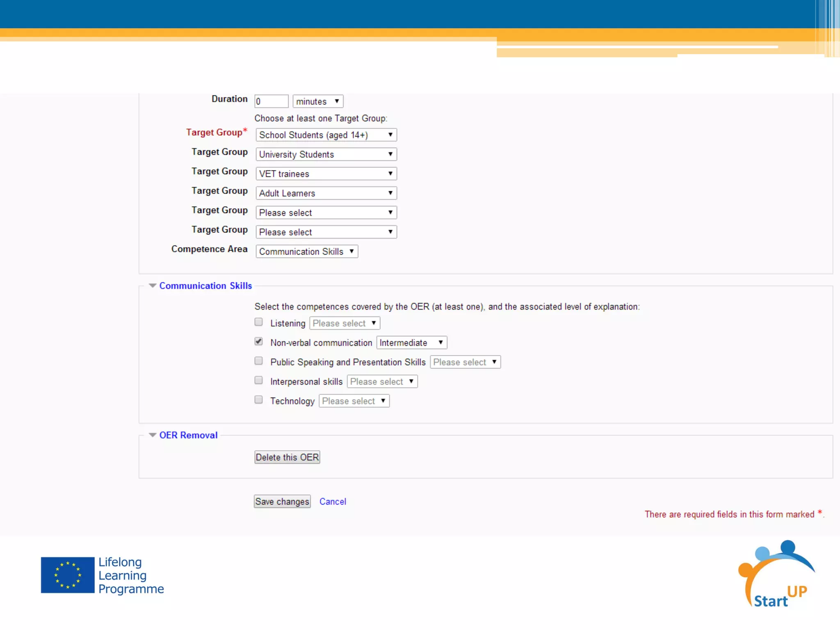The height and width of the screenshot is (630, 840).
Task: Open School Students (aged 14+) dropdown
Action: (326, 135)
